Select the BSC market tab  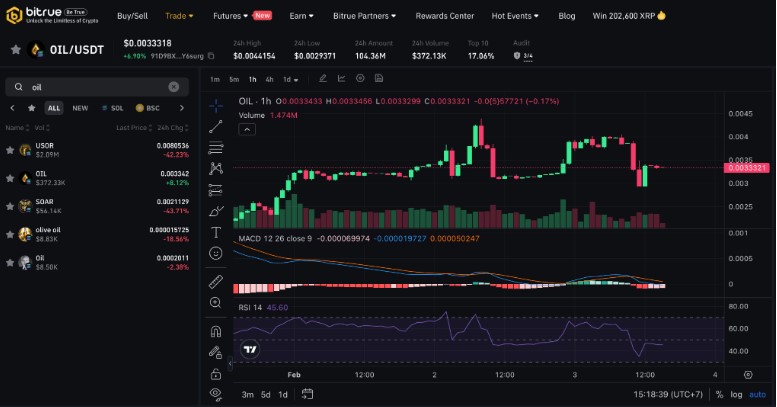(x=148, y=108)
